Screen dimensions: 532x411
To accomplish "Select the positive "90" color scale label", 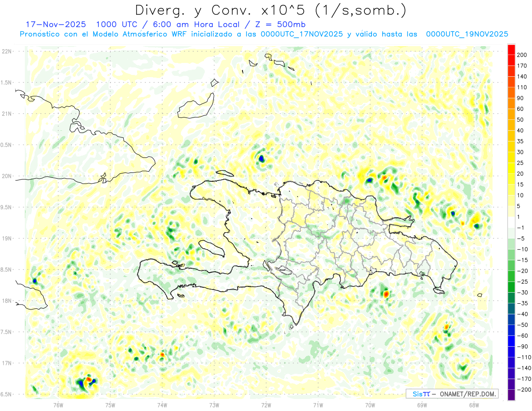I will coord(521,98).
